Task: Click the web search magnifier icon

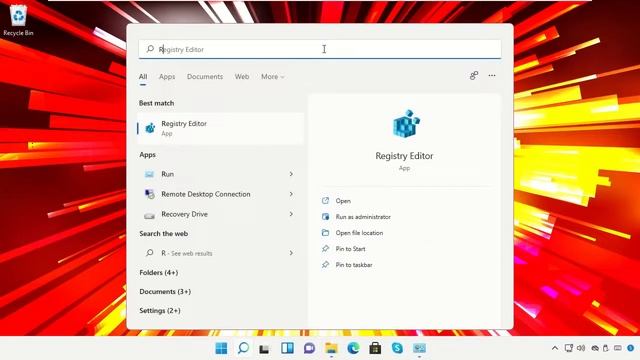Action: point(150,253)
